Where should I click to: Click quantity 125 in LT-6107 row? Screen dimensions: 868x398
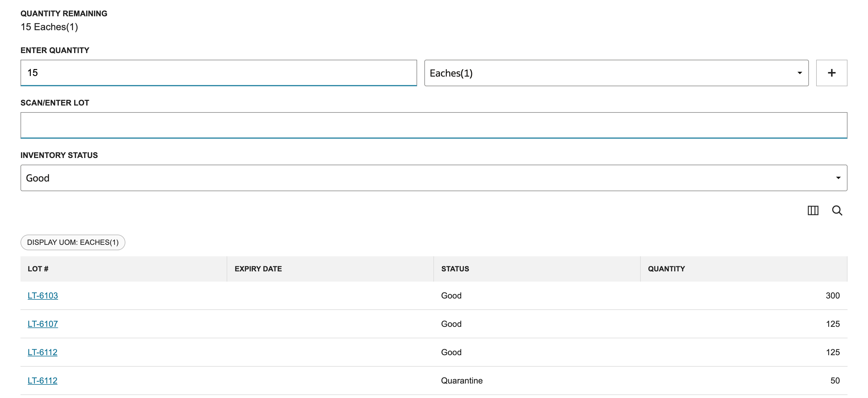coord(833,324)
